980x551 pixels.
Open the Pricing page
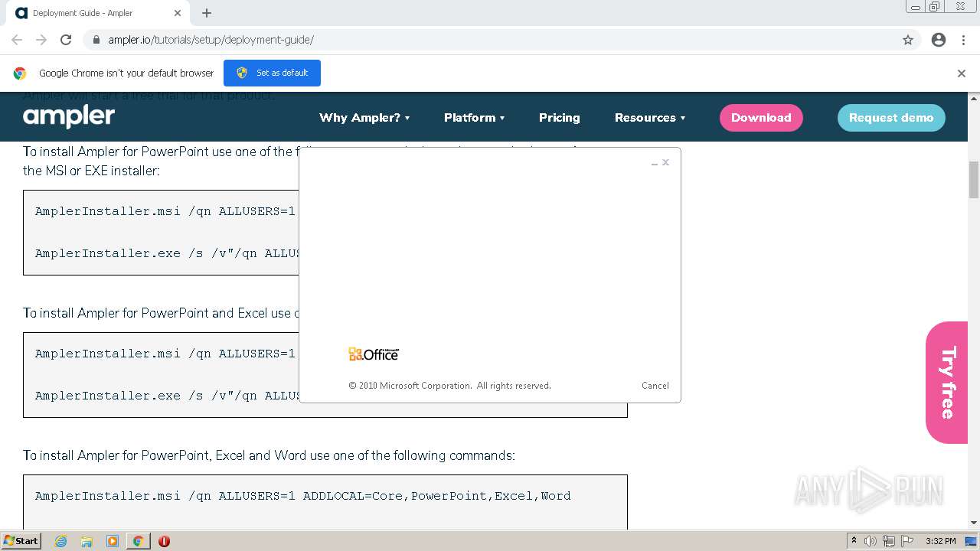click(560, 118)
